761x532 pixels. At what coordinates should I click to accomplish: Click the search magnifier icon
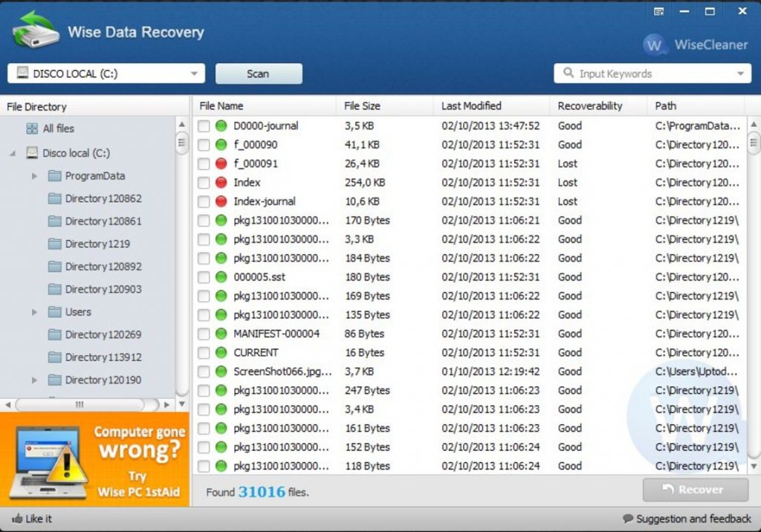(x=569, y=73)
